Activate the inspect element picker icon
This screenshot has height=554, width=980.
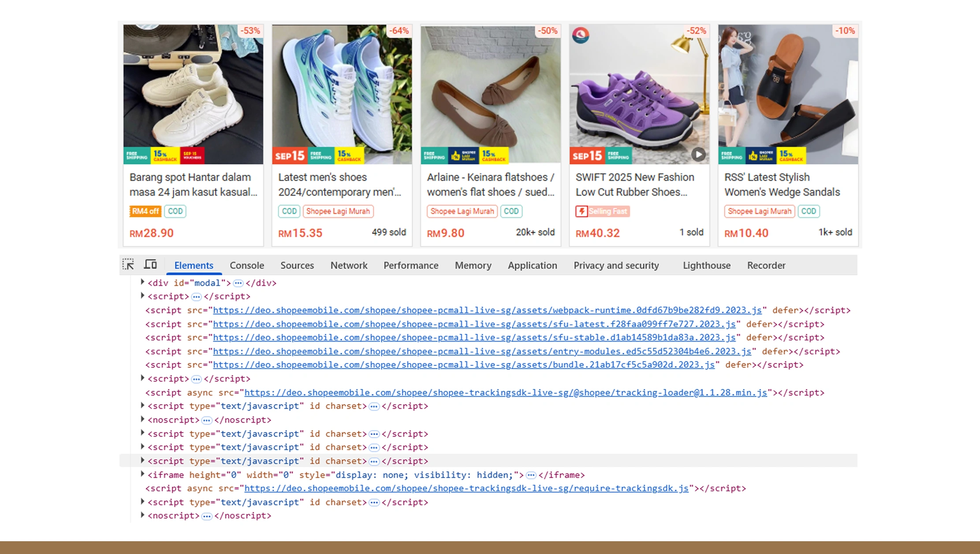[128, 264]
